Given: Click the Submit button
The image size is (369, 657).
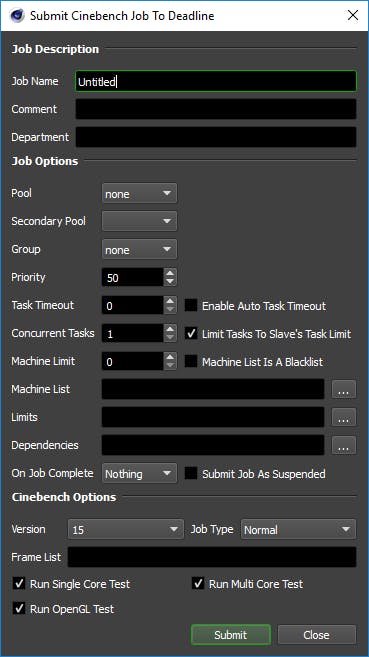Looking at the screenshot, I should point(231,635).
